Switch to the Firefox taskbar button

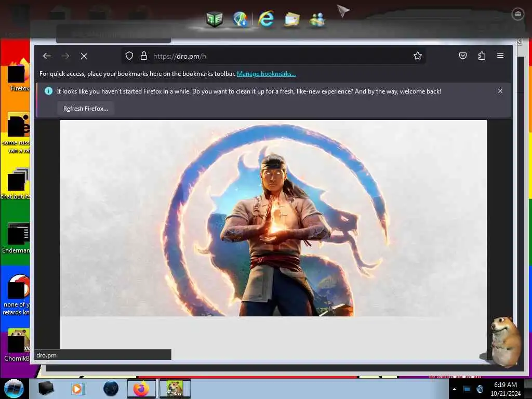click(x=141, y=389)
